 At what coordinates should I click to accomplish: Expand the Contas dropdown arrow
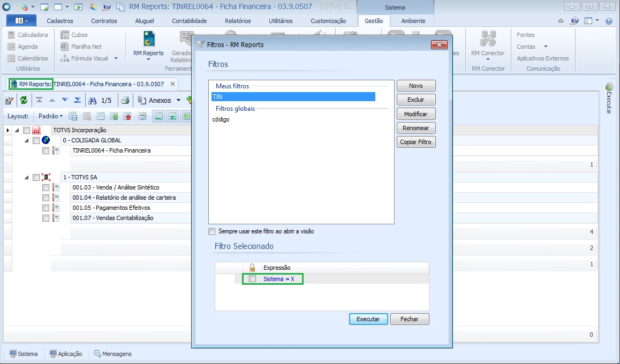click(x=546, y=47)
